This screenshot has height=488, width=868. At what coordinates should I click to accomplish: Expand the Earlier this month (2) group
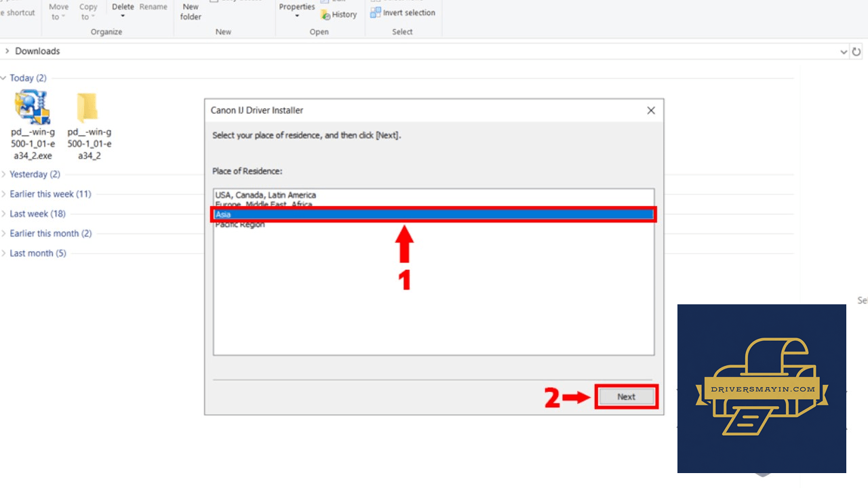[3, 233]
